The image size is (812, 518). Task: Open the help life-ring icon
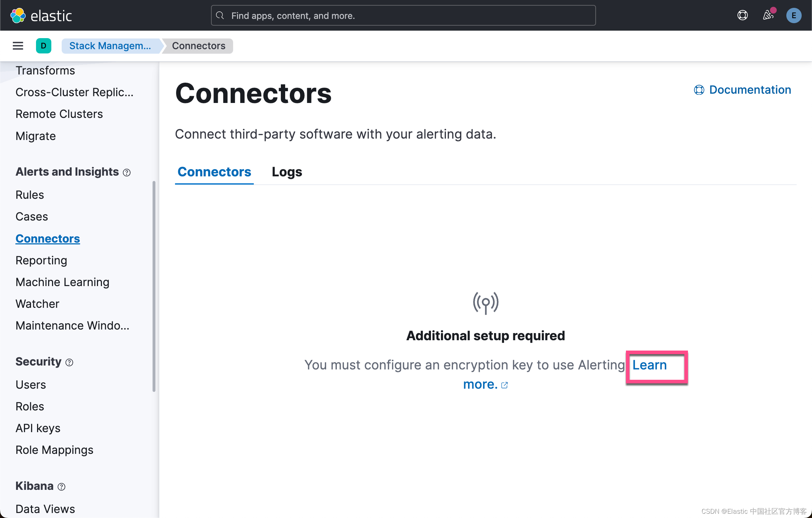(x=742, y=15)
